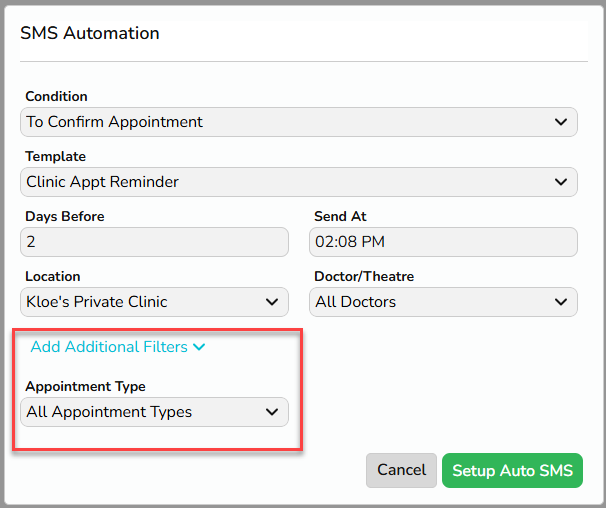Screen dimensions: 606x508
Task: Click the Send At time field
Action: pyautogui.click(x=443, y=242)
